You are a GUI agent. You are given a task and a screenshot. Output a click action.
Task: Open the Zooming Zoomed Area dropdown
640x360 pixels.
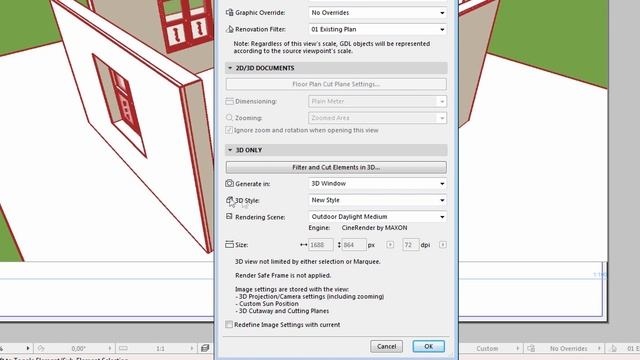[x=378, y=118]
